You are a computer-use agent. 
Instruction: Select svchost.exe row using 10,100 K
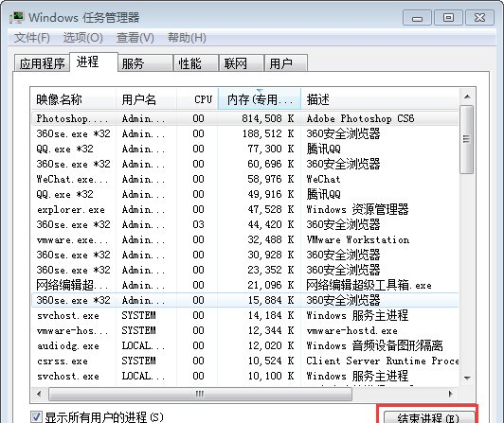click(245, 376)
